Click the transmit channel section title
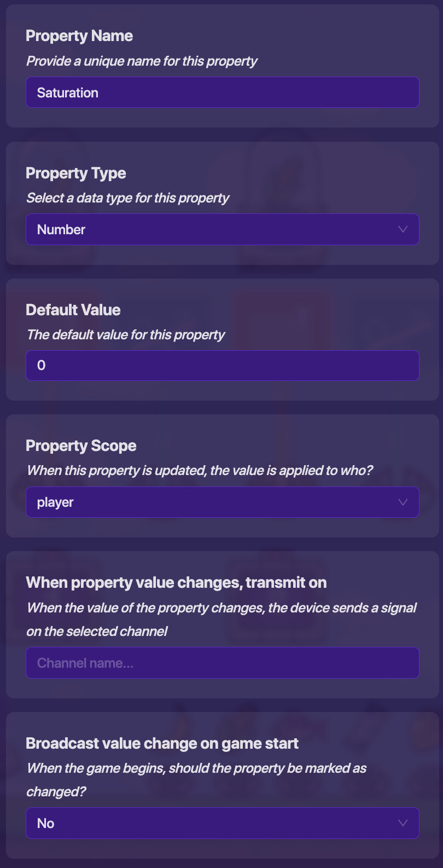The image size is (443, 868). pos(176,582)
